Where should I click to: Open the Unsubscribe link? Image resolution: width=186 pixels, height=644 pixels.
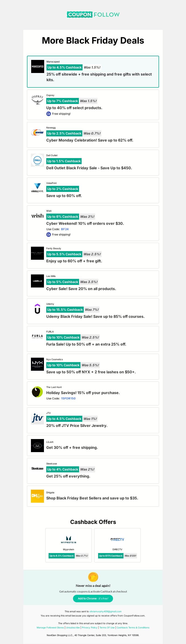[73, 627]
